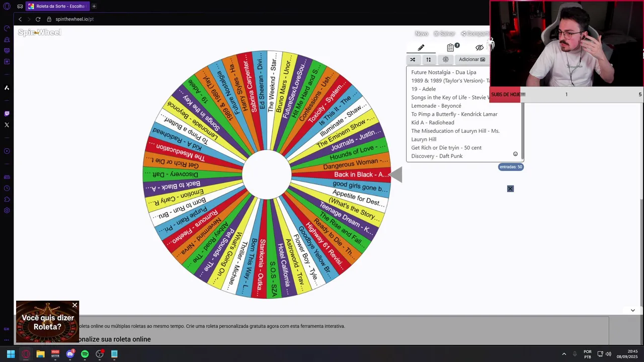Click inside the entries text area

(x=464, y=114)
